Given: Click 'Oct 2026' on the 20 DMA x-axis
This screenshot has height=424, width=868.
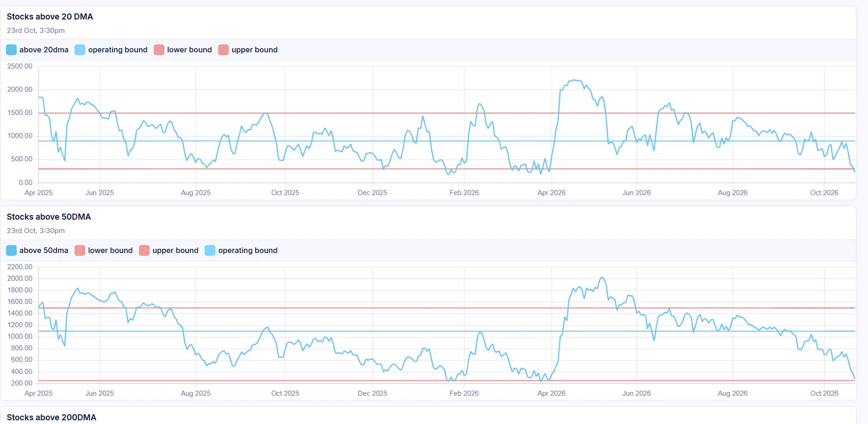Looking at the screenshot, I should [824, 193].
